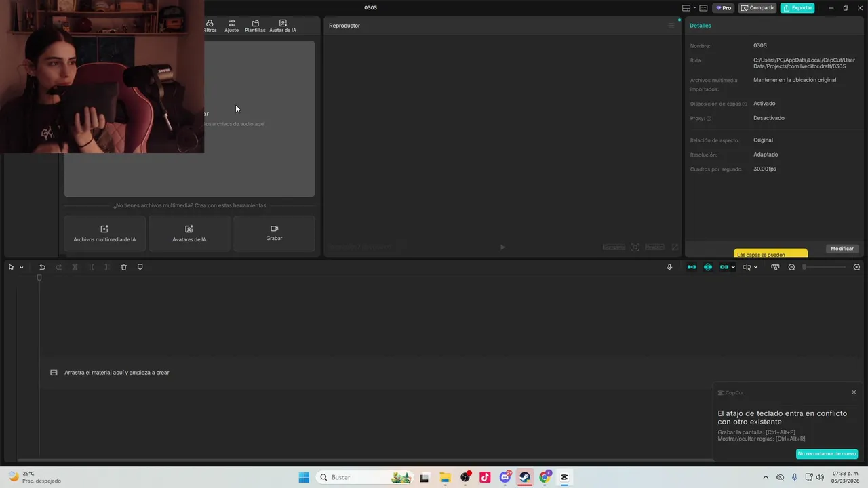Click the 30.00fps value
The height and width of the screenshot is (488, 868).
point(765,169)
